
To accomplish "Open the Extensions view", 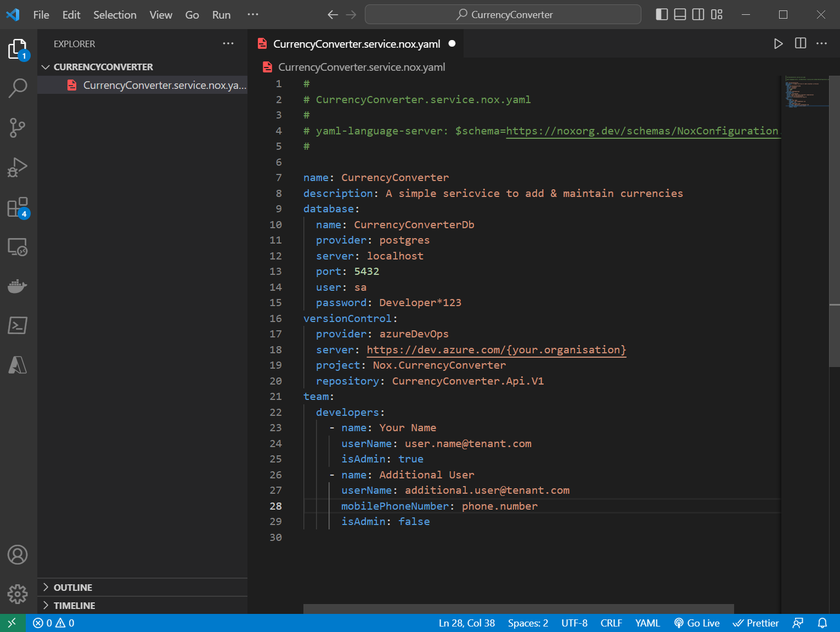I will coord(18,208).
